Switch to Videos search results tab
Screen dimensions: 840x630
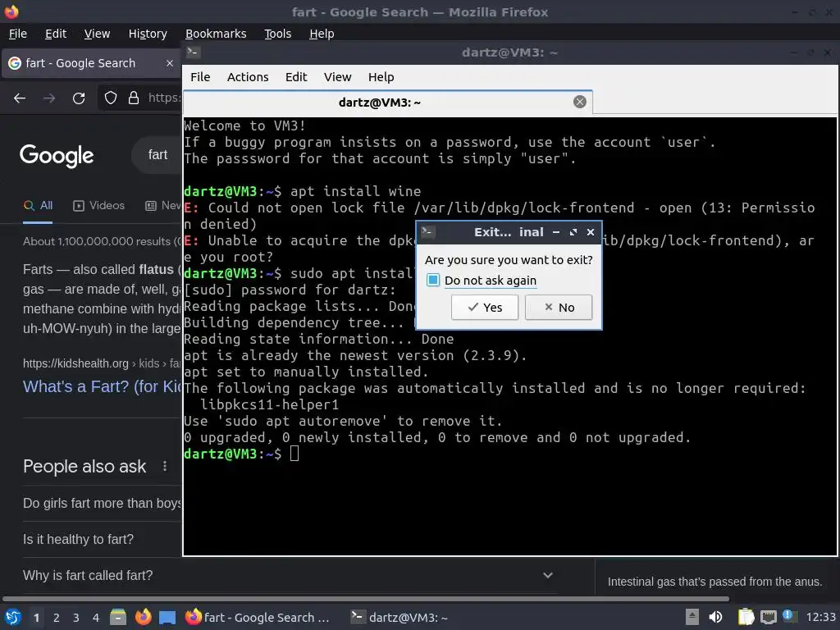pyautogui.click(x=98, y=206)
